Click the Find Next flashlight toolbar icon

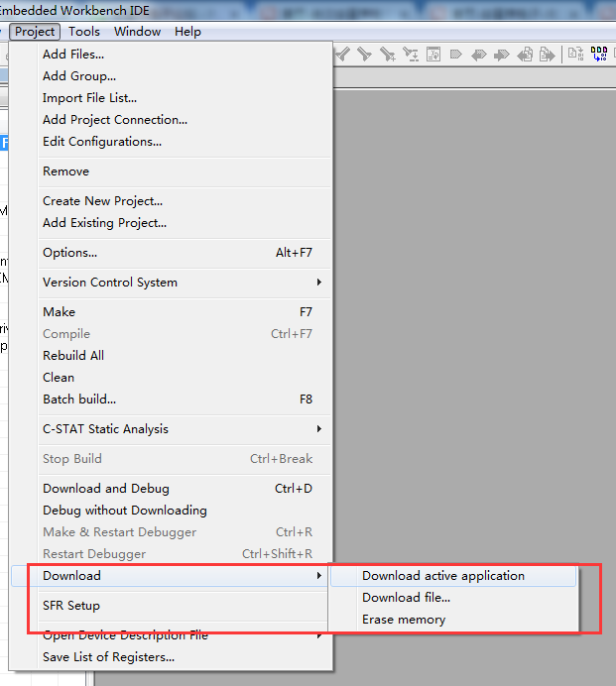pyautogui.click(x=364, y=55)
